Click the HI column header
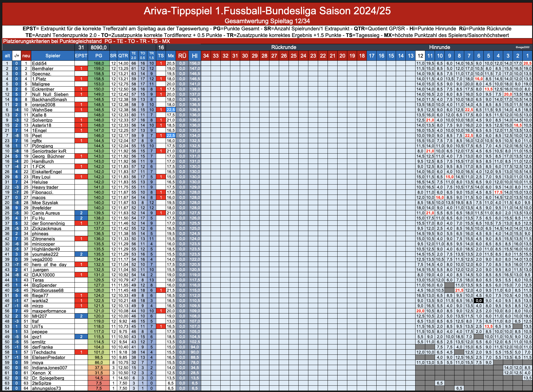The height and width of the screenshot is (392, 533). (x=195, y=56)
